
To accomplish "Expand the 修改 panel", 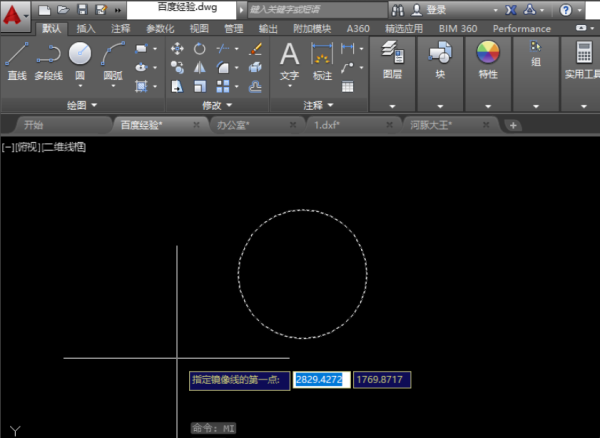I will [x=217, y=105].
